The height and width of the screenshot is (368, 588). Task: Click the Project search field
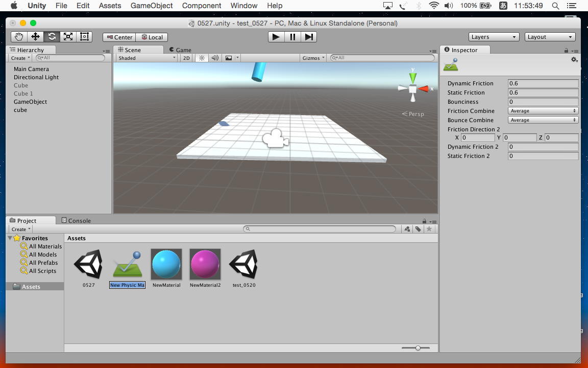320,228
